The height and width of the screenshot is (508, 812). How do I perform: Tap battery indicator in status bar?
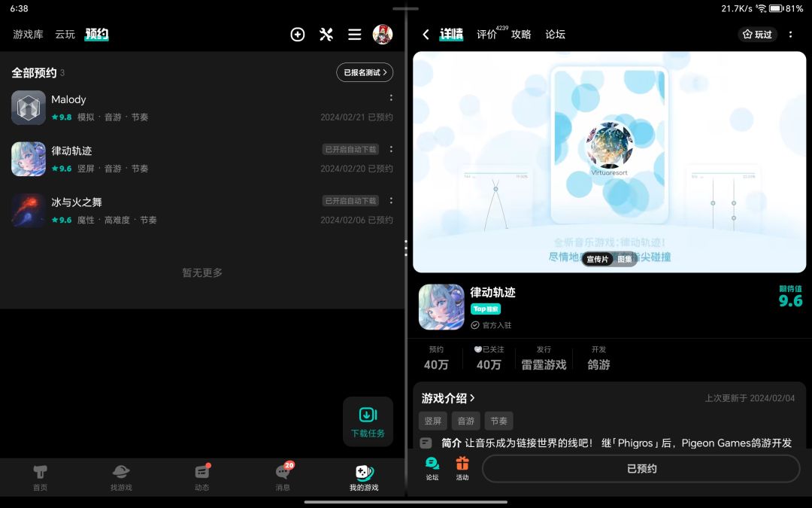point(776,8)
